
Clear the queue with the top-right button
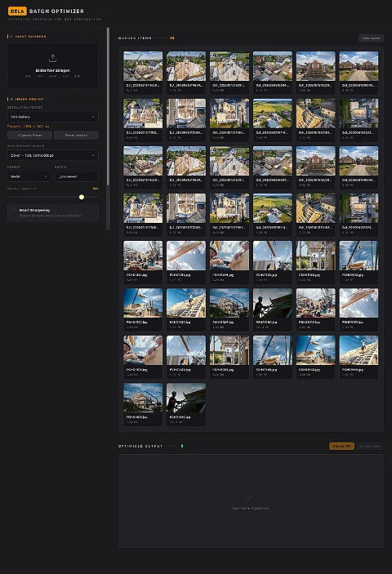coord(371,38)
